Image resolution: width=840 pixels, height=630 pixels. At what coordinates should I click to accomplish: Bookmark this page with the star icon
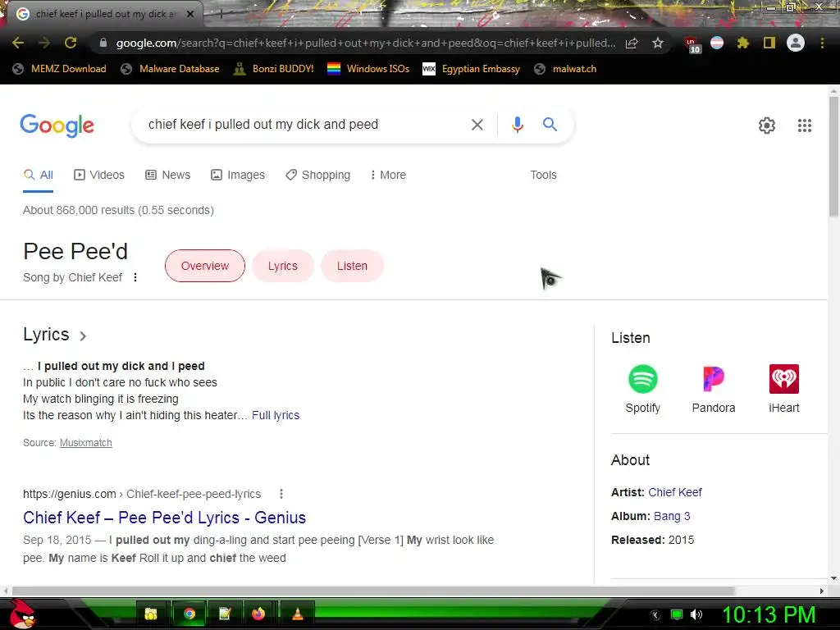pyautogui.click(x=658, y=43)
